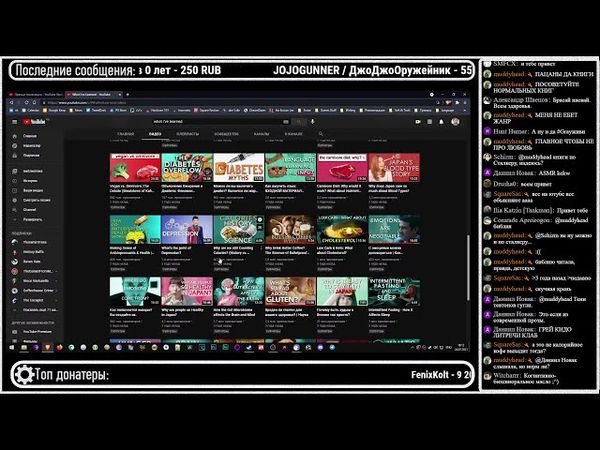Open the Depression video thumbnail
The image size is (600, 450).
tap(187, 230)
